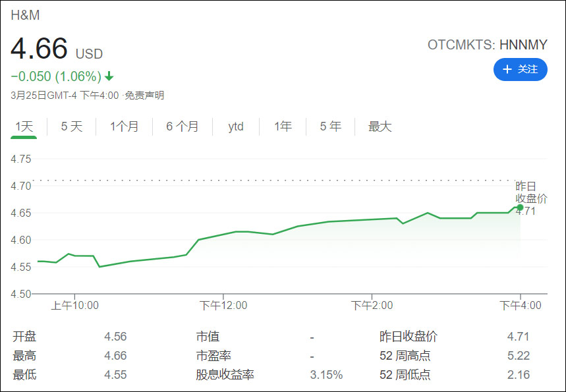Switch to the 1个月 tab
Screen dimensions: 566x392
tap(124, 126)
